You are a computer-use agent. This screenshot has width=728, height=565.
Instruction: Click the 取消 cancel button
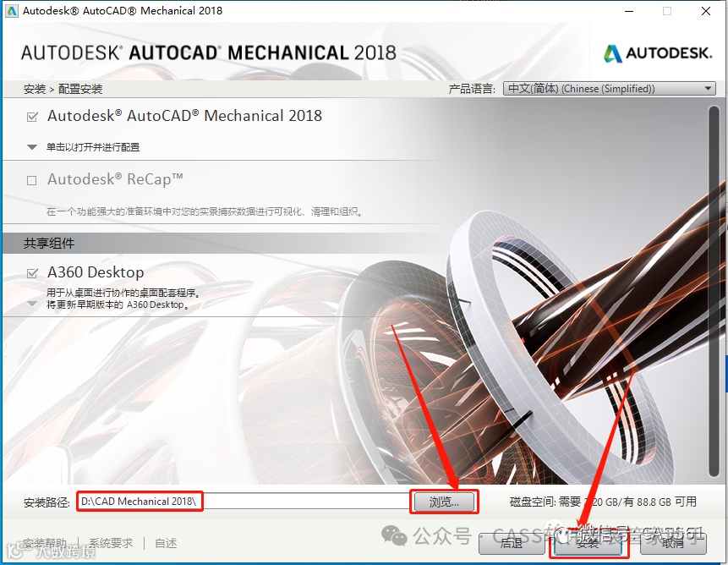tap(673, 543)
